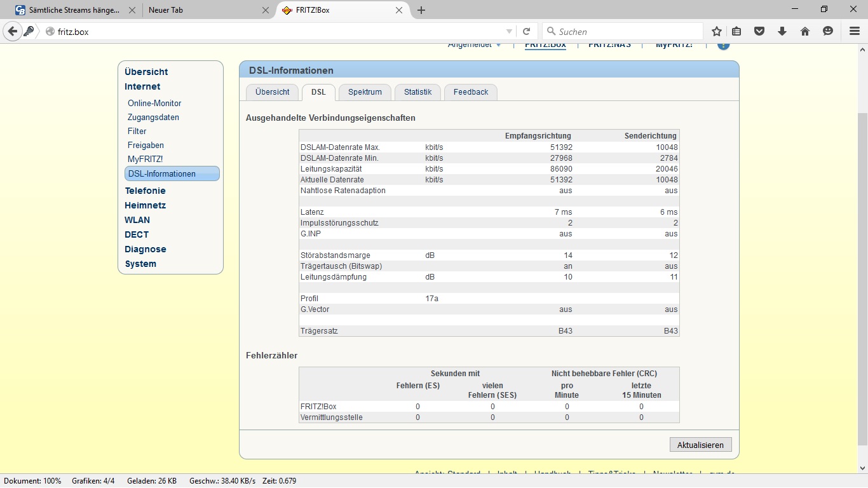This screenshot has width=868, height=488.
Task: Close the Neuer Tab tab
Action: (265, 10)
